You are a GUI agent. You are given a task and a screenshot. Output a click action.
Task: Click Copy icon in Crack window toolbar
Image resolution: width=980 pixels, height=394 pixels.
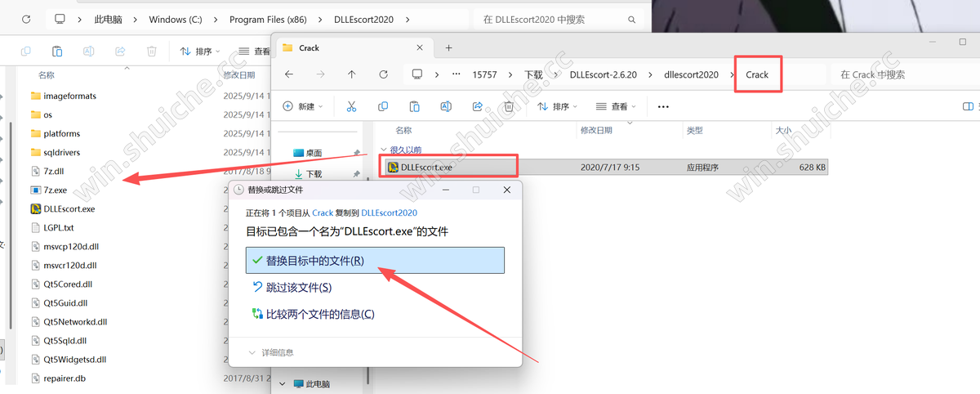pyautogui.click(x=383, y=106)
